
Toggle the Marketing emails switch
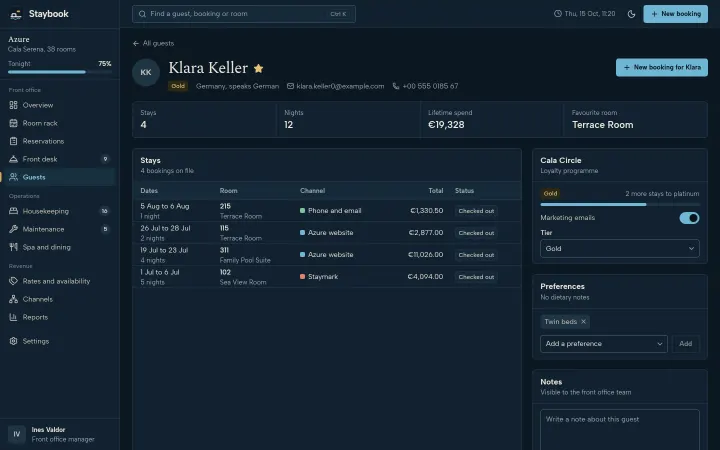pos(689,218)
